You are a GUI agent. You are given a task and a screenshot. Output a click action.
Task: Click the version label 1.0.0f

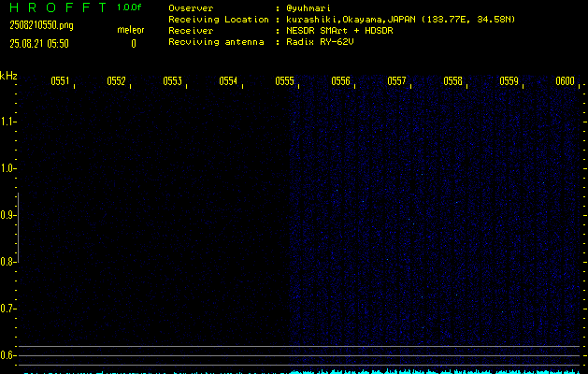pos(129,7)
